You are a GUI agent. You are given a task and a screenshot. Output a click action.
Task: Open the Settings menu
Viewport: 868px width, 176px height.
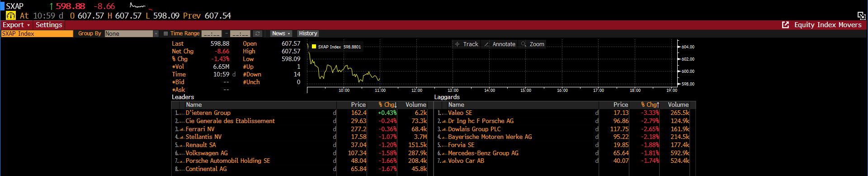click(49, 25)
